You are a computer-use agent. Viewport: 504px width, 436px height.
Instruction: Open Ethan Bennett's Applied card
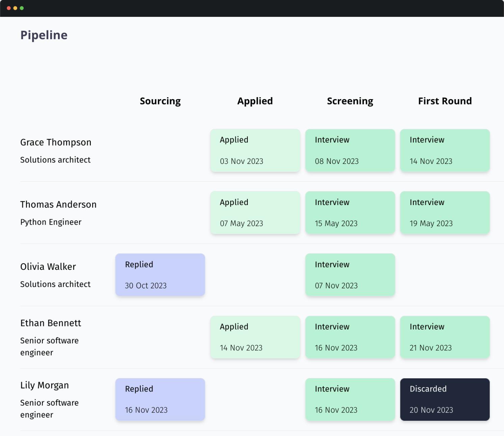tap(255, 337)
